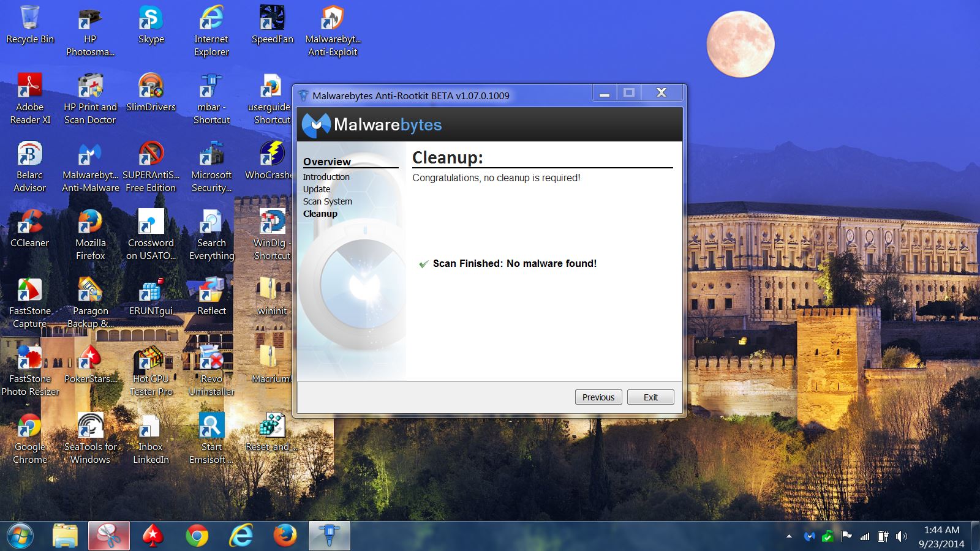Viewport: 980px width, 551px height.
Task: Launch PokerStars from the taskbar
Action: [153, 536]
